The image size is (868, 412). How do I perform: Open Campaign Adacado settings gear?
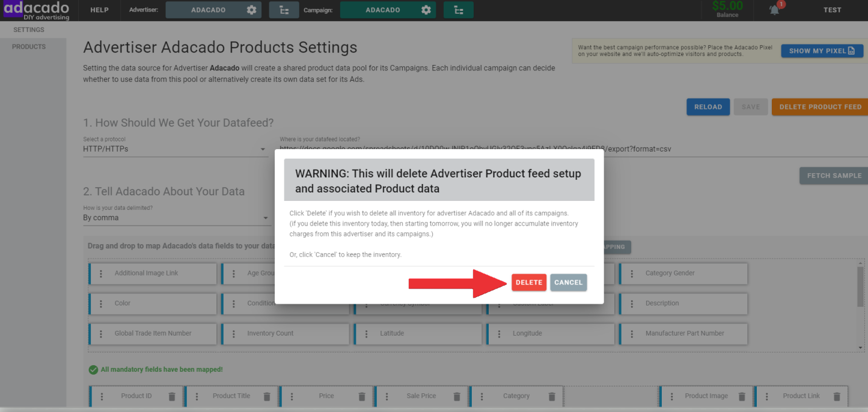point(426,10)
